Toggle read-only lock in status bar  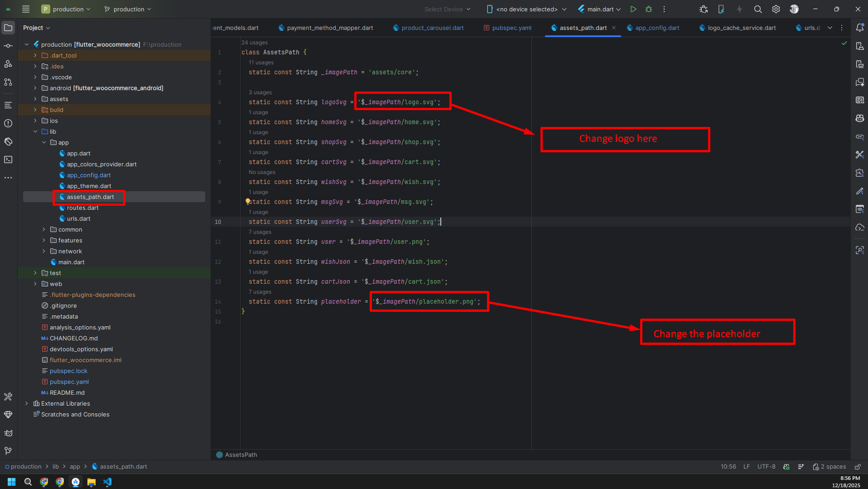(x=858, y=467)
